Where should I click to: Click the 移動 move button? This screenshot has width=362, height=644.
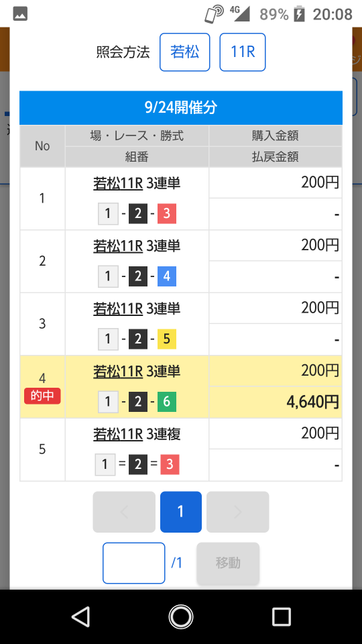228,563
